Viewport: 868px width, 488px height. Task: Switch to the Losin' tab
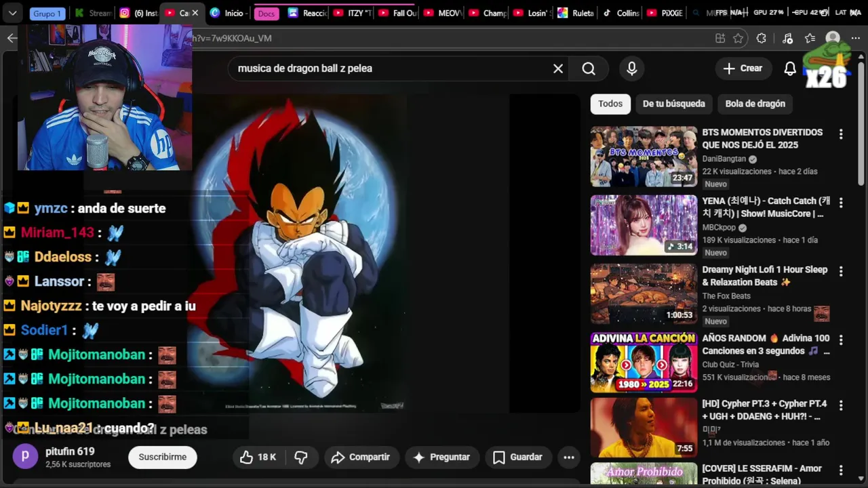point(532,13)
